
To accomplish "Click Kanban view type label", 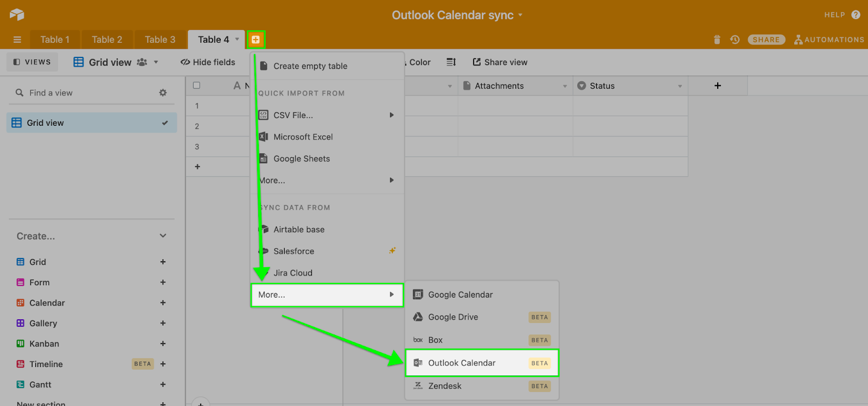I will pos(44,344).
